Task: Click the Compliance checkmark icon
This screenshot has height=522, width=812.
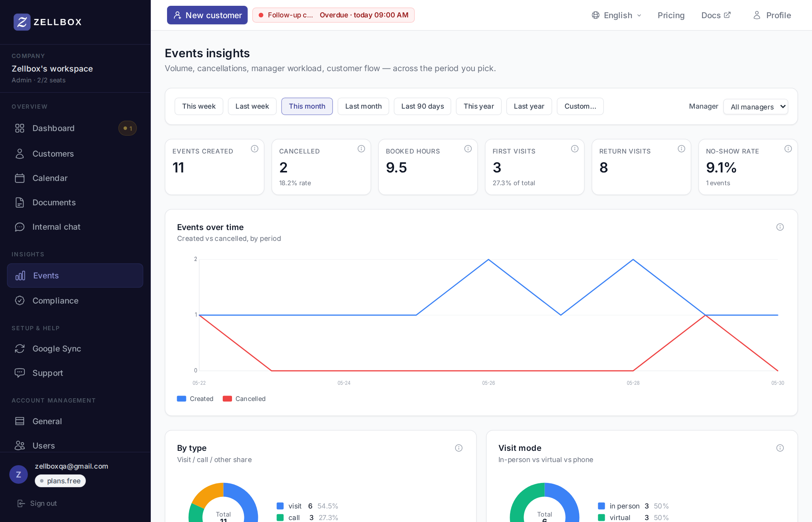Action: 20,301
